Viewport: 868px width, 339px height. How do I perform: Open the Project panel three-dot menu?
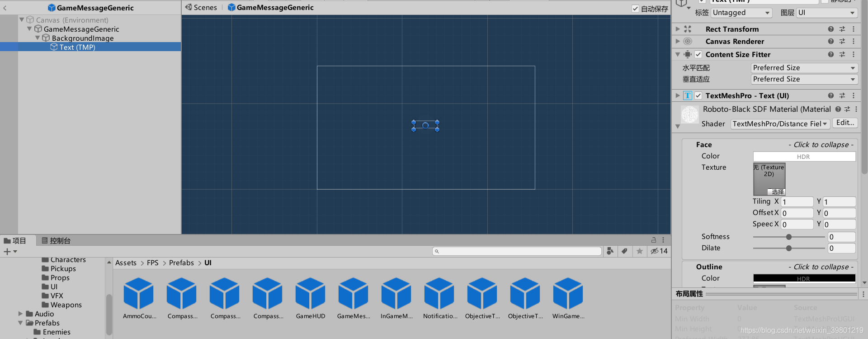click(663, 240)
